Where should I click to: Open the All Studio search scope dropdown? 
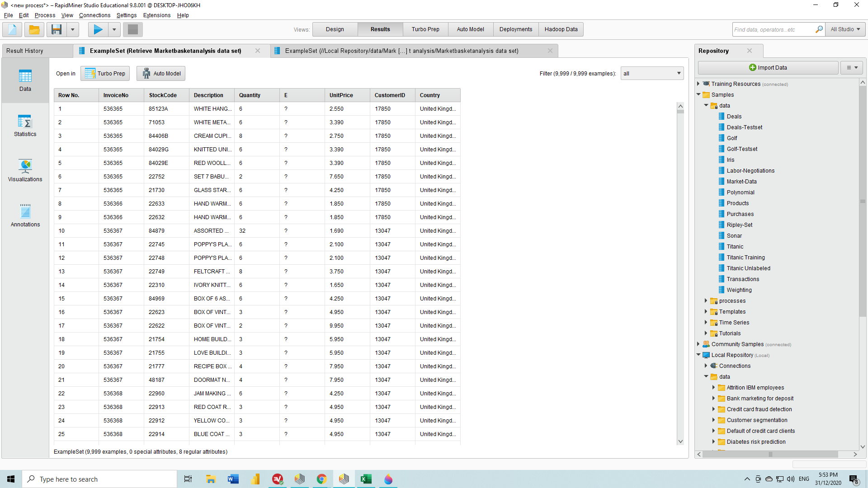(x=845, y=29)
